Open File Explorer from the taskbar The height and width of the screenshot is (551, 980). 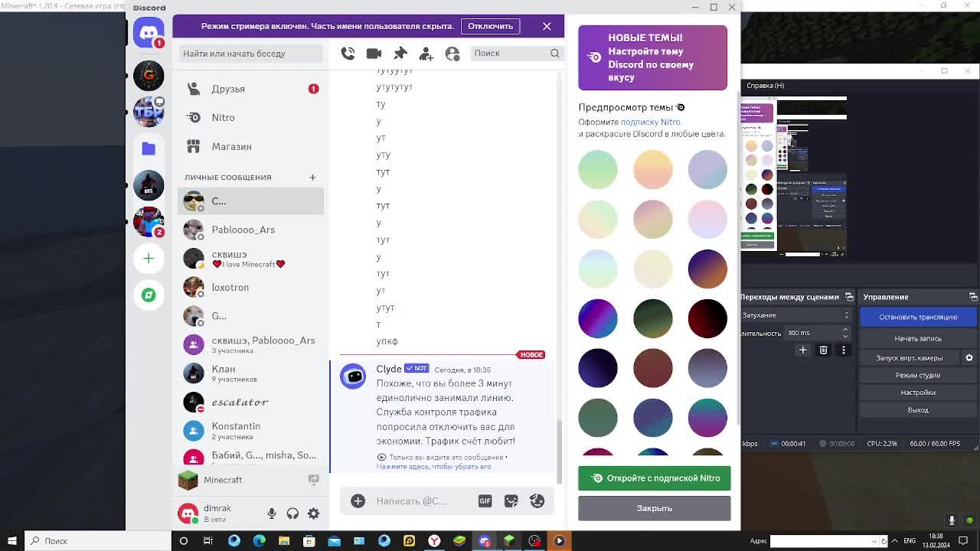point(284,541)
